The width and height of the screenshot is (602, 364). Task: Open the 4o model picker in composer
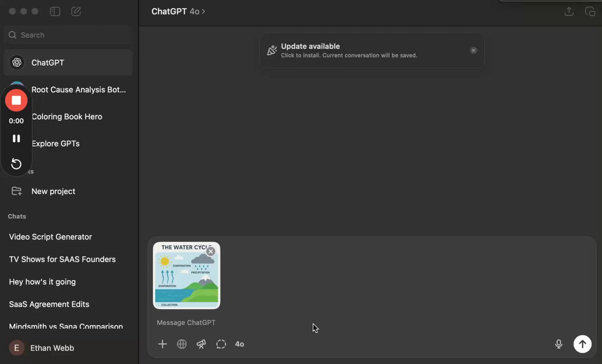coord(239,344)
